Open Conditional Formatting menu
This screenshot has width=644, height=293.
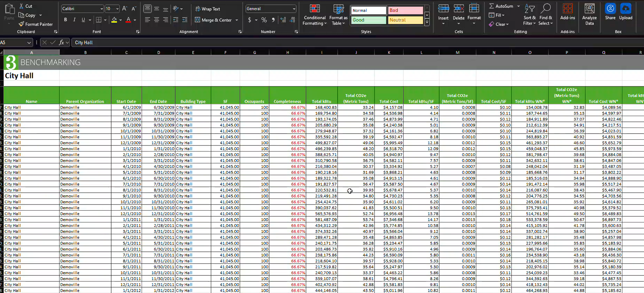(x=314, y=15)
